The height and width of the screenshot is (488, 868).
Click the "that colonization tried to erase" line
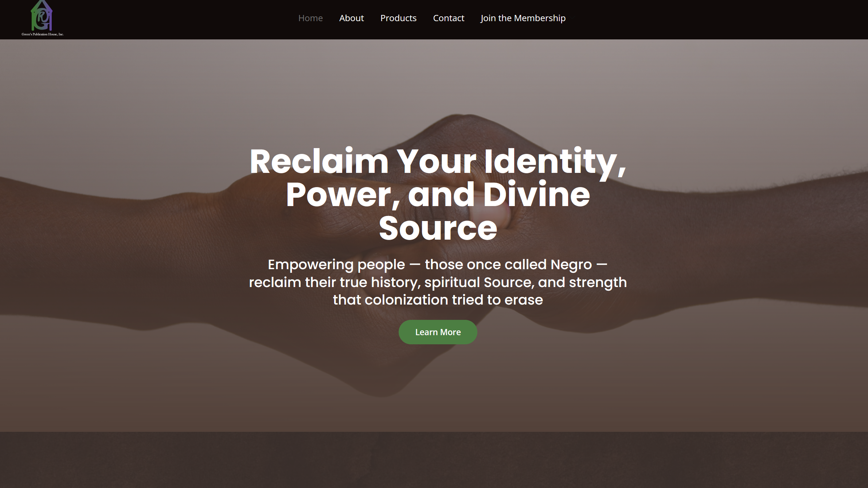(438, 300)
